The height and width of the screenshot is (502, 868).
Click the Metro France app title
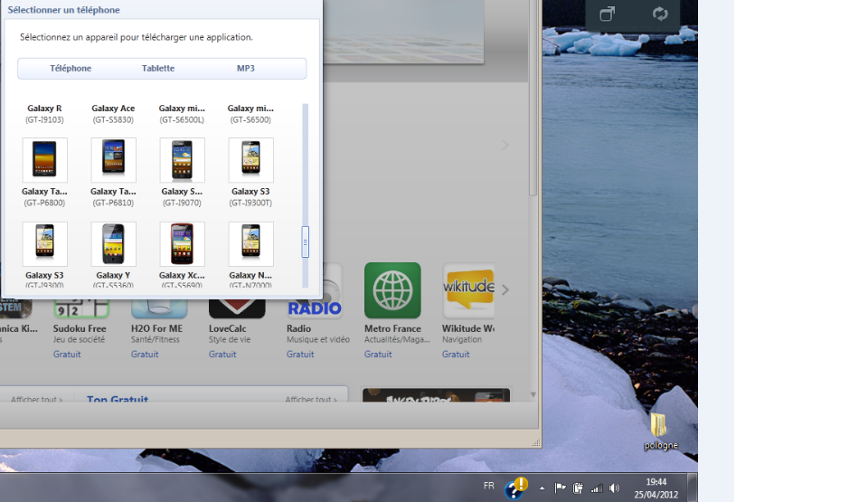coord(392,328)
